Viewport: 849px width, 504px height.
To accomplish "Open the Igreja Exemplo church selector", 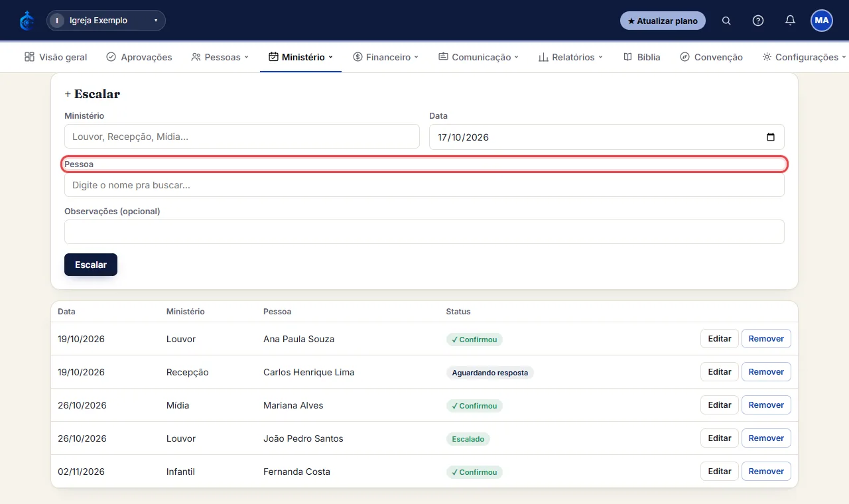I will coord(106,21).
